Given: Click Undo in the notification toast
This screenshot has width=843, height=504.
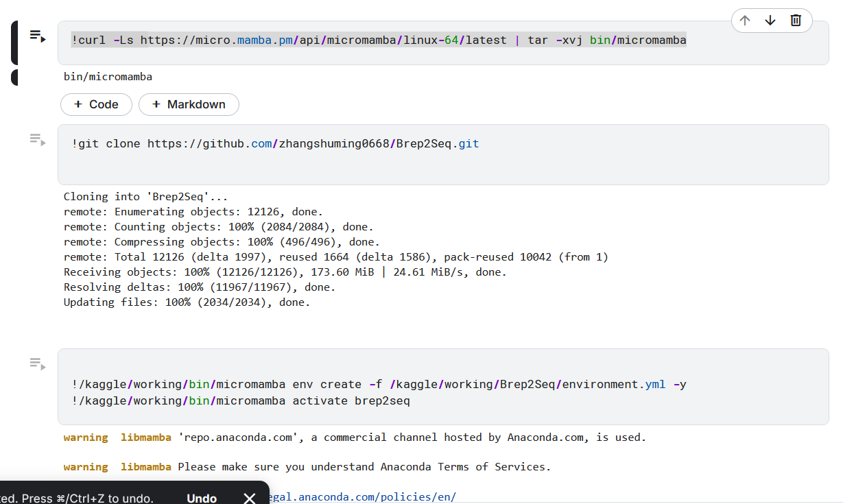Looking at the screenshot, I should click(202, 499).
